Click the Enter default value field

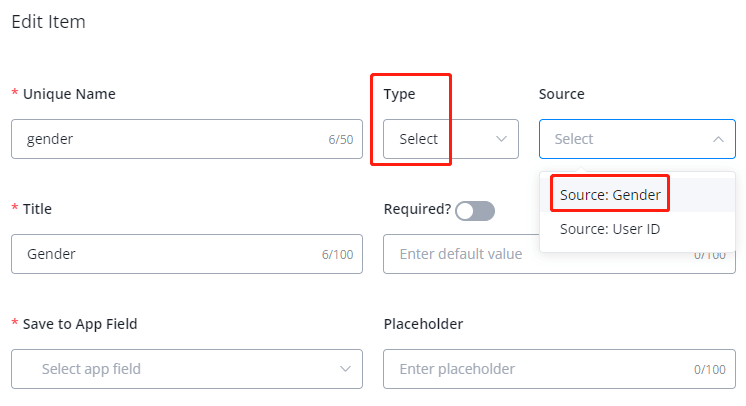[x=460, y=254]
